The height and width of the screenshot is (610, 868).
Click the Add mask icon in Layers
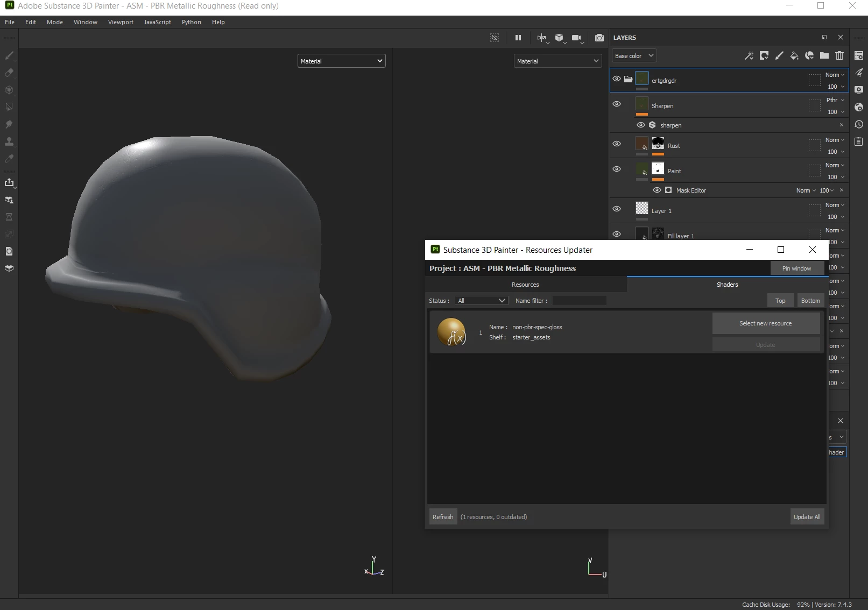click(764, 55)
